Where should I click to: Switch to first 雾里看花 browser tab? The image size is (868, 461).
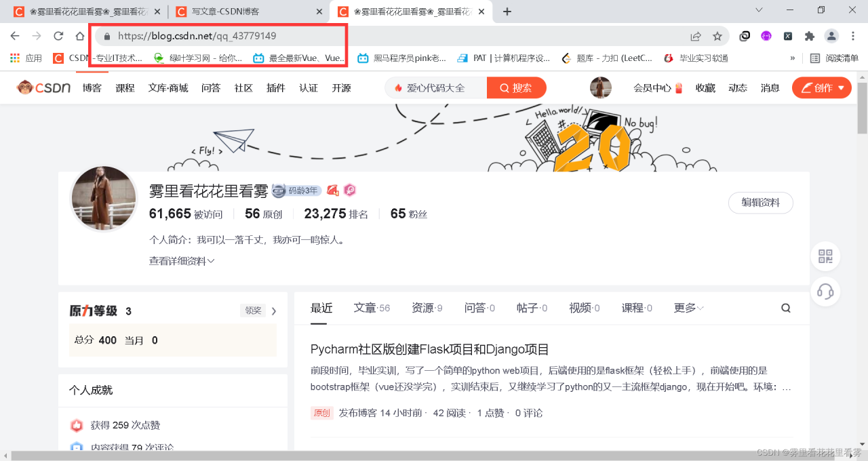tap(88, 12)
